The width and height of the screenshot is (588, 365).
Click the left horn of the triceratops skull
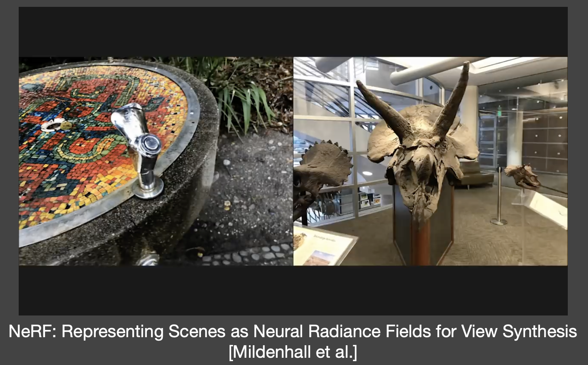click(382, 108)
